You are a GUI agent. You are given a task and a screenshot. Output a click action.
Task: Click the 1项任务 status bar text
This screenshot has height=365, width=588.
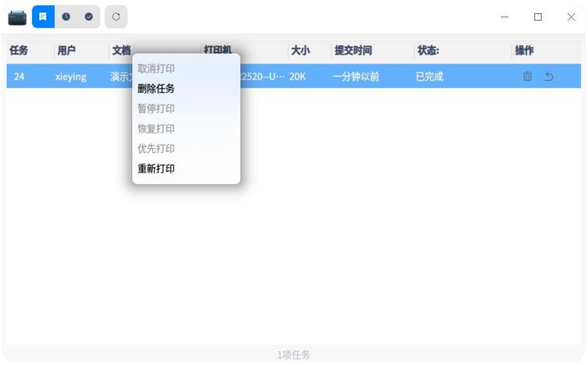tap(294, 355)
